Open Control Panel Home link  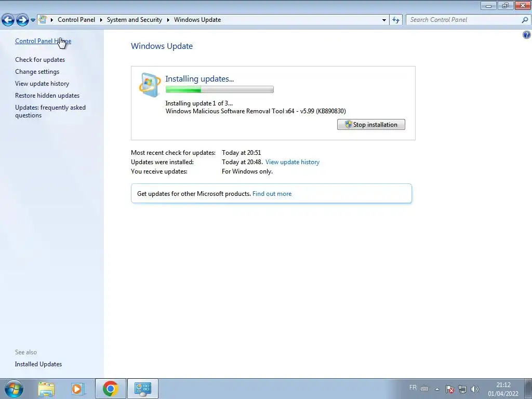click(x=43, y=41)
